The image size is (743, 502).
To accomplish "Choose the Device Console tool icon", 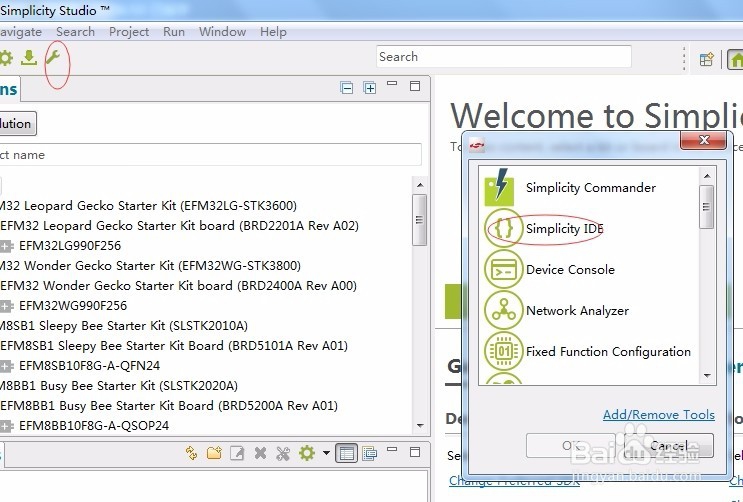I will pyautogui.click(x=503, y=269).
